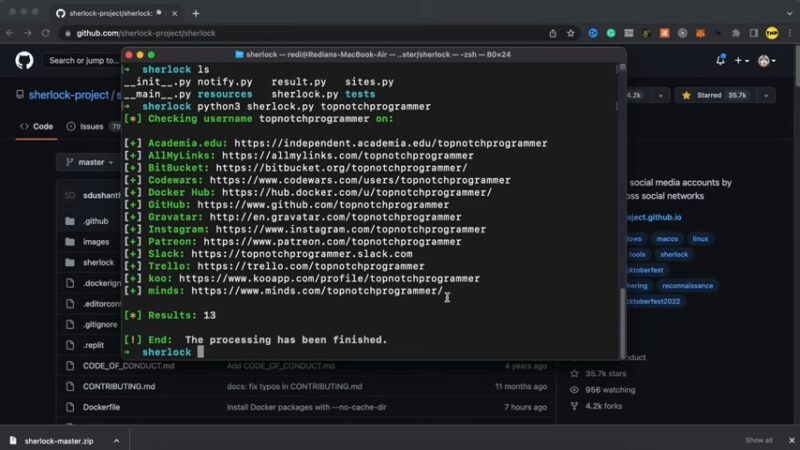The width and height of the screenshot is (800, 450).
Task: Click the fork icon beside 4.2k forks
Action: (574, 406)
